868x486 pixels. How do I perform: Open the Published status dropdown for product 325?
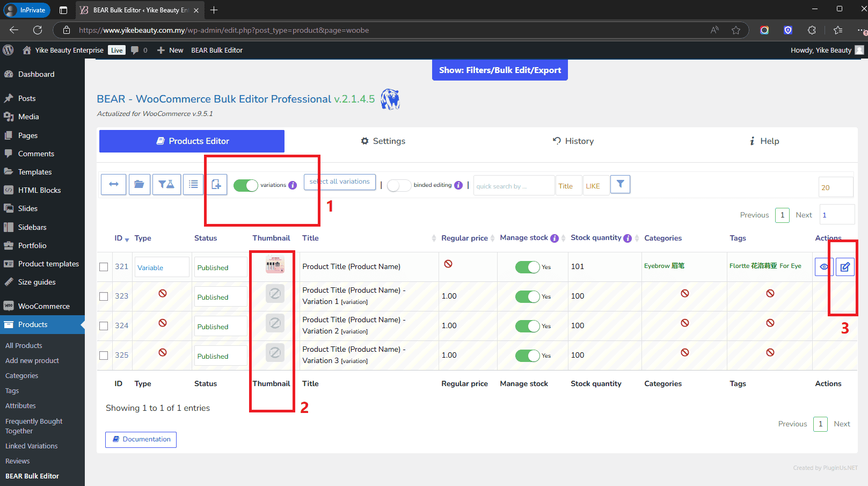[x=221, y=356]
